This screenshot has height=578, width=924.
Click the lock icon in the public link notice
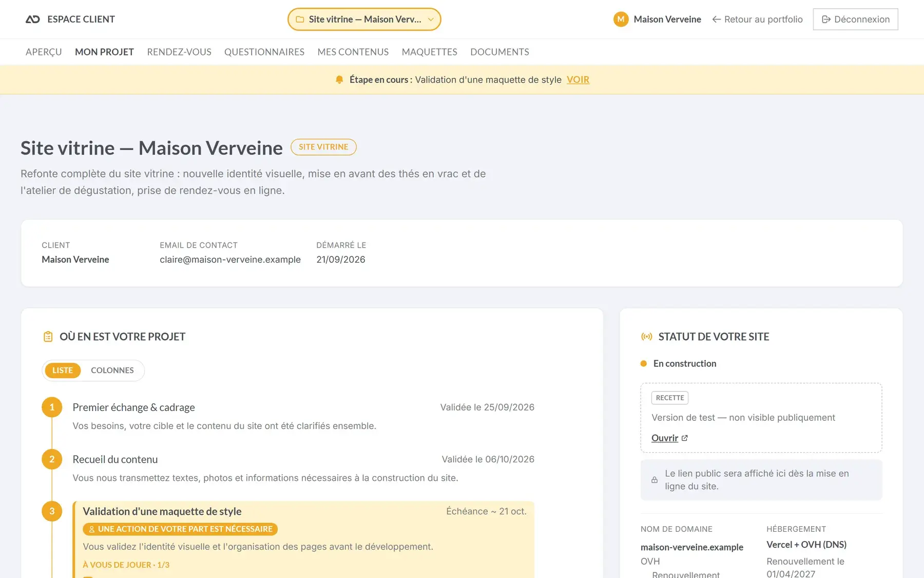click(654, 480)
